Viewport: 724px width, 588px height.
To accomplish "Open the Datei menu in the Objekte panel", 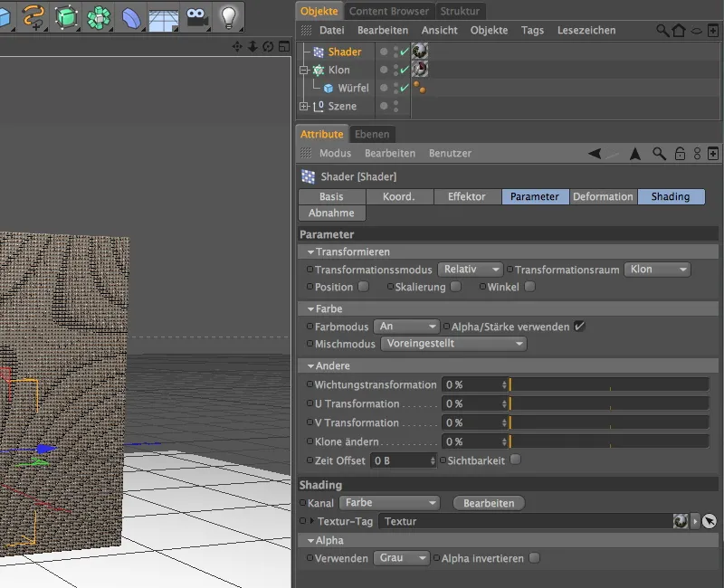I will tap(331, 30).
